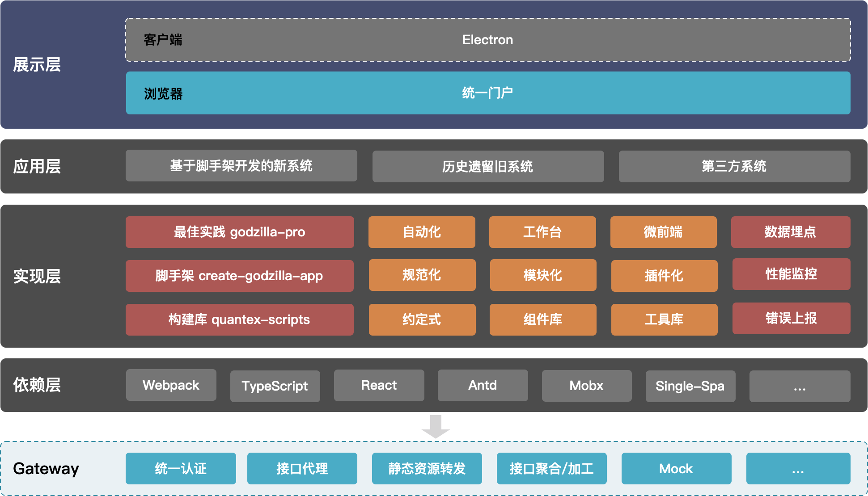The width and height of the screenshot is (868, 496).
Task: Select the 统一门户 browser bar
Action: 488,93
